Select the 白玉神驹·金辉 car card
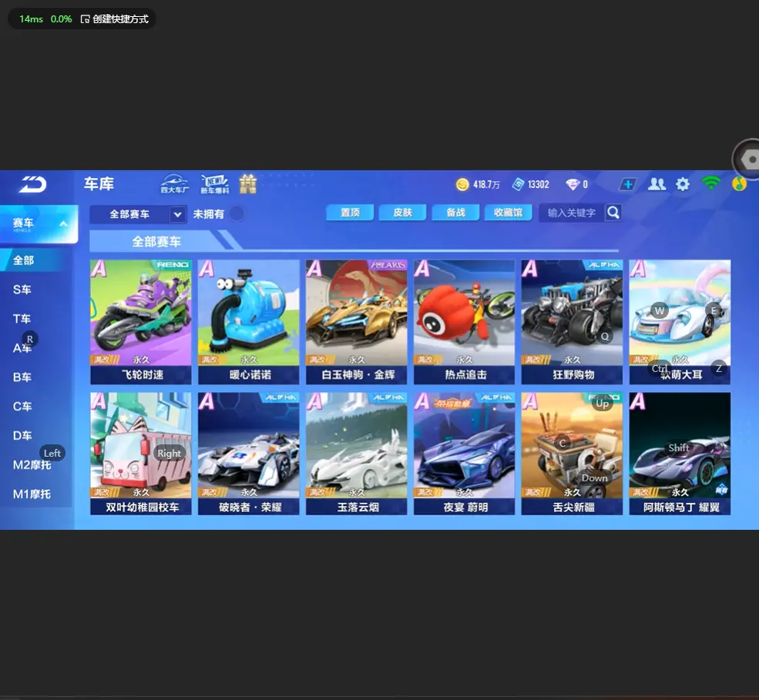 coord(357,322)
